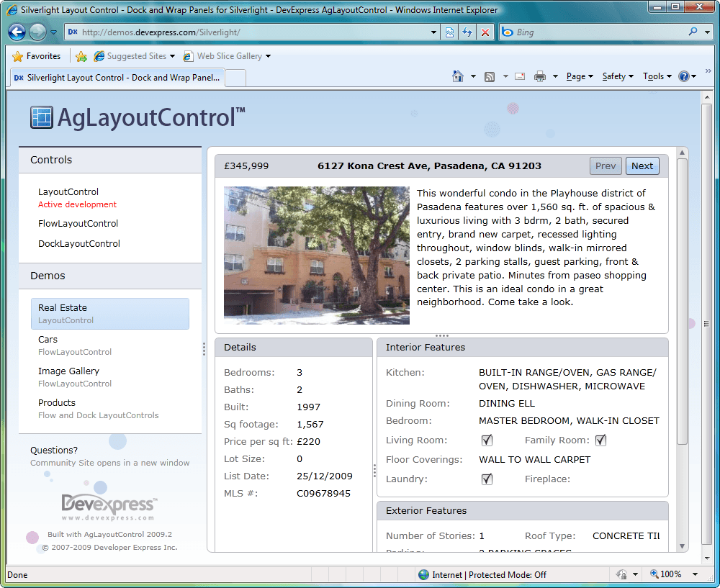Click the MLS number C09678945
Image resolution: width=720 pixels, height=588 pixels.
coord(324,494)
